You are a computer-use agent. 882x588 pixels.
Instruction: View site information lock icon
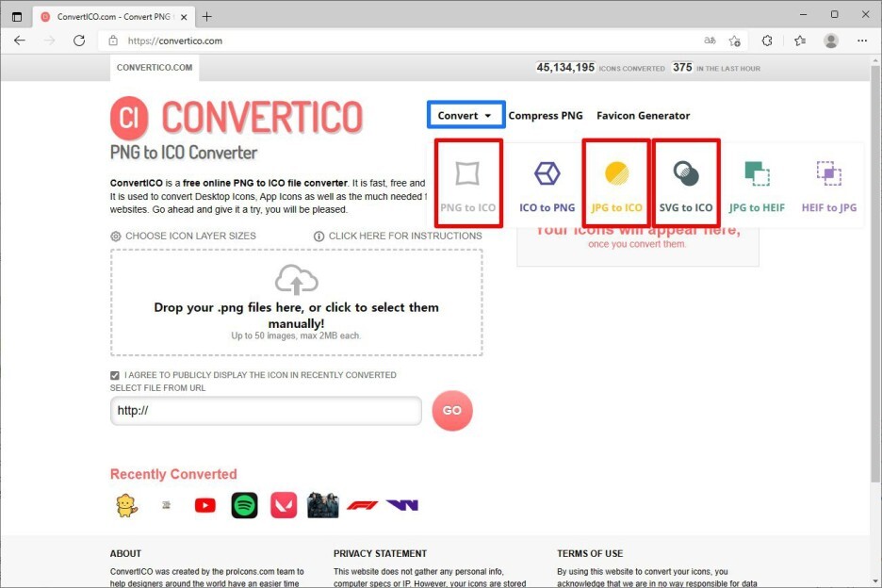point(113,41)
